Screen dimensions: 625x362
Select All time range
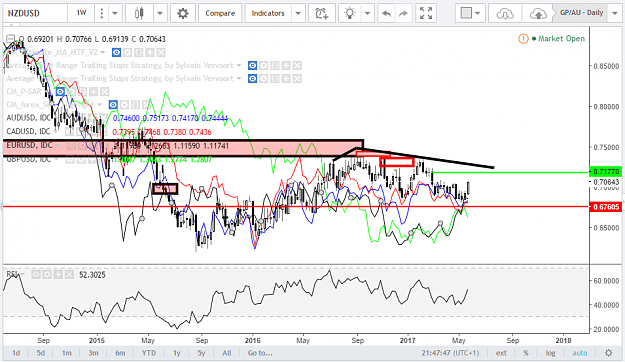(x=226, y=353)
